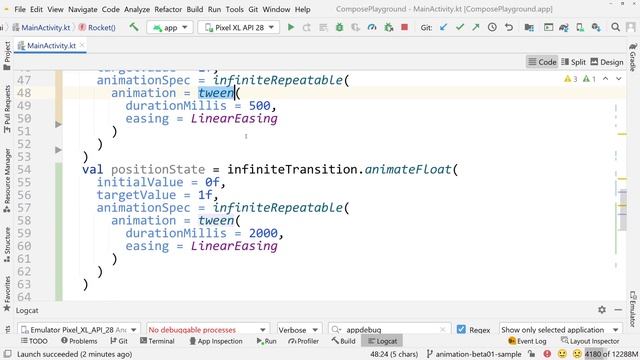Open the Layout Inspector

(x=590, y=341)
